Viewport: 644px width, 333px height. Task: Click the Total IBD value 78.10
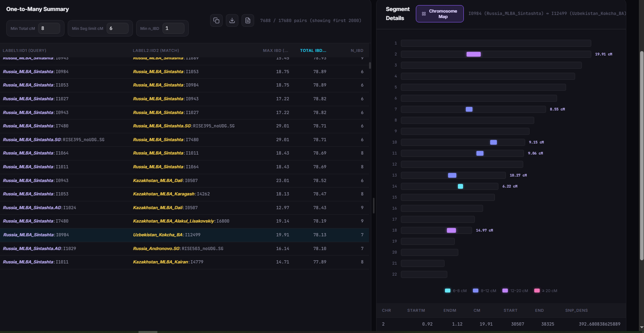[x=320, y=249]
